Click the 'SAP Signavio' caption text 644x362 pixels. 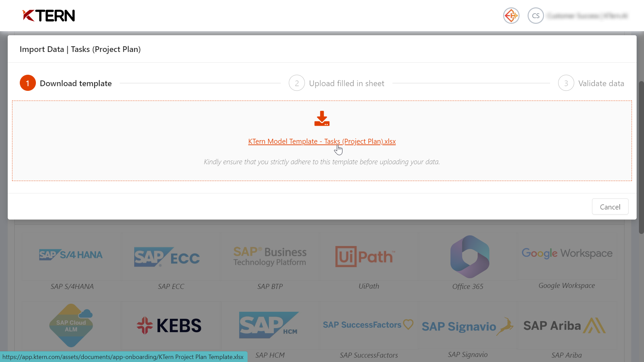pyautogui.click(x=468, y=355)
